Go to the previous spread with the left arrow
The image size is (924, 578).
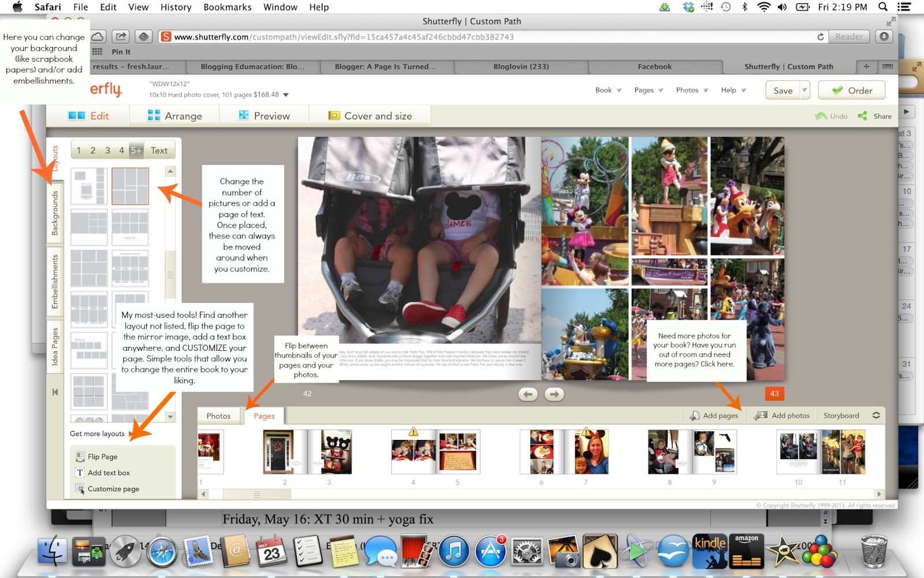point(528,394)
